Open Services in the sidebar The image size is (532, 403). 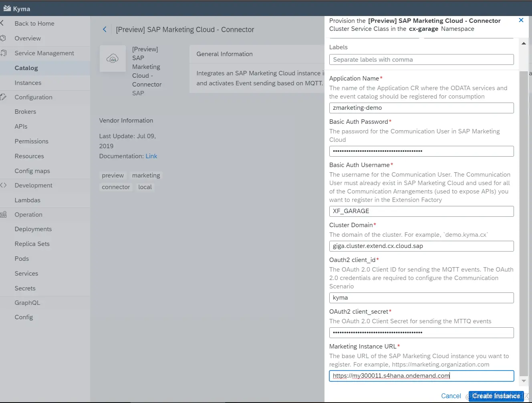[x=26, y=273]
